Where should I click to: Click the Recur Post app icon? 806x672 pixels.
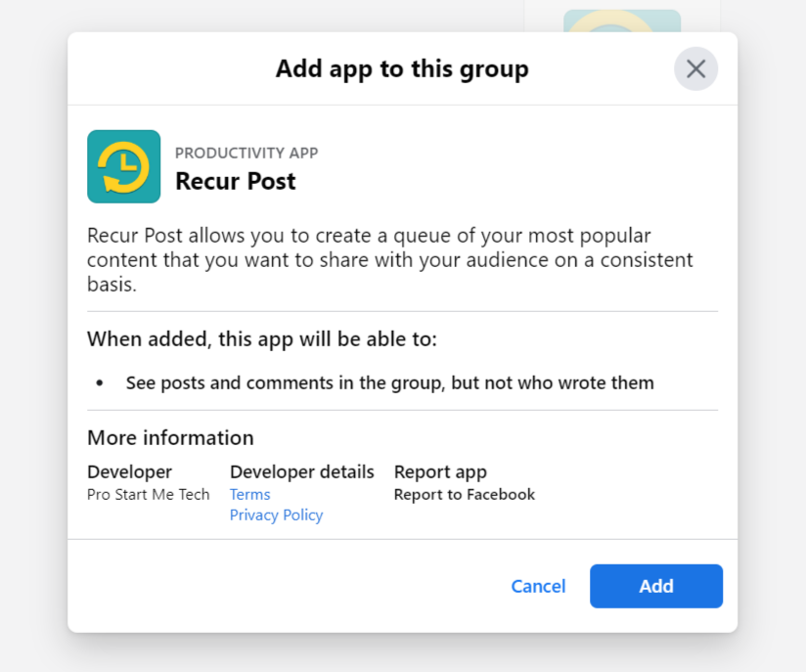pyautogui.click(x=124, y=166)
